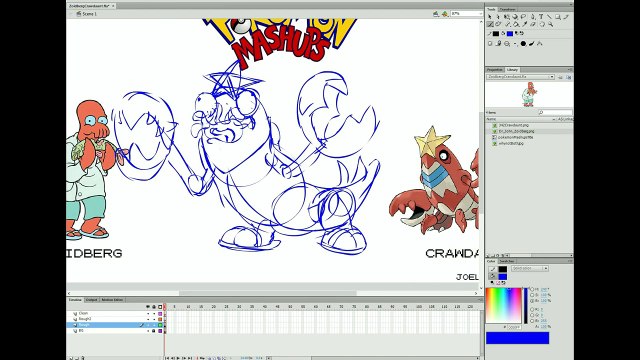This screenshot has width=640, height=360.
Task: Open the Color panel options menu
Action: point(570,261)
